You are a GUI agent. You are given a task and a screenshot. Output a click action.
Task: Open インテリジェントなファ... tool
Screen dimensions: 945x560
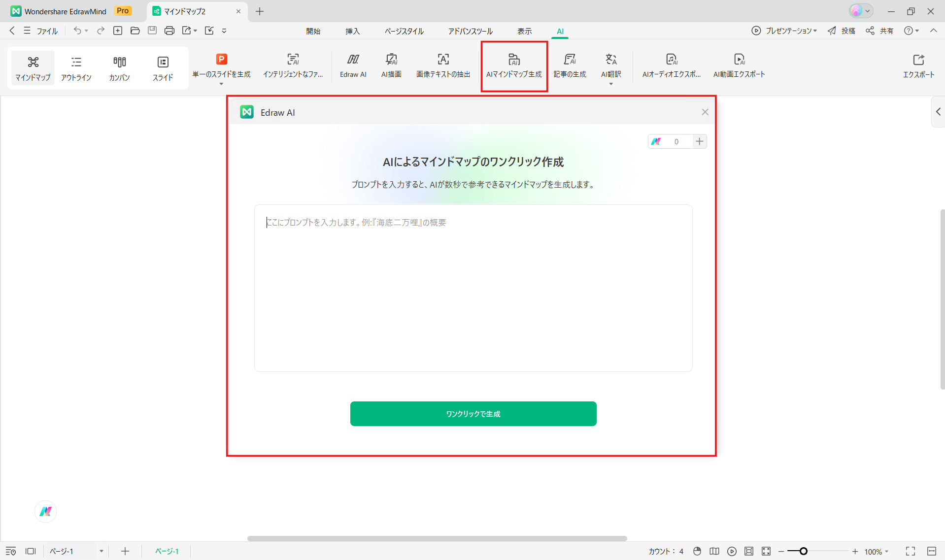pos(293,66)
